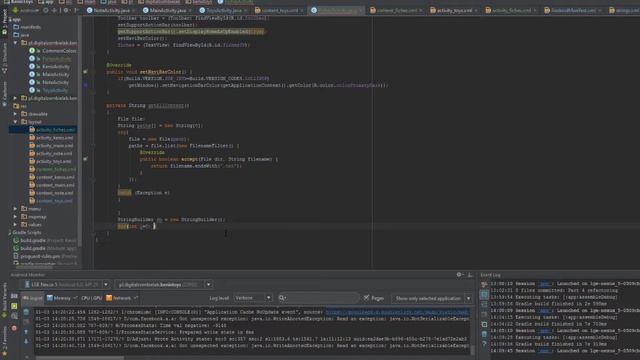Expand the mipmap folder

[16, 217]
